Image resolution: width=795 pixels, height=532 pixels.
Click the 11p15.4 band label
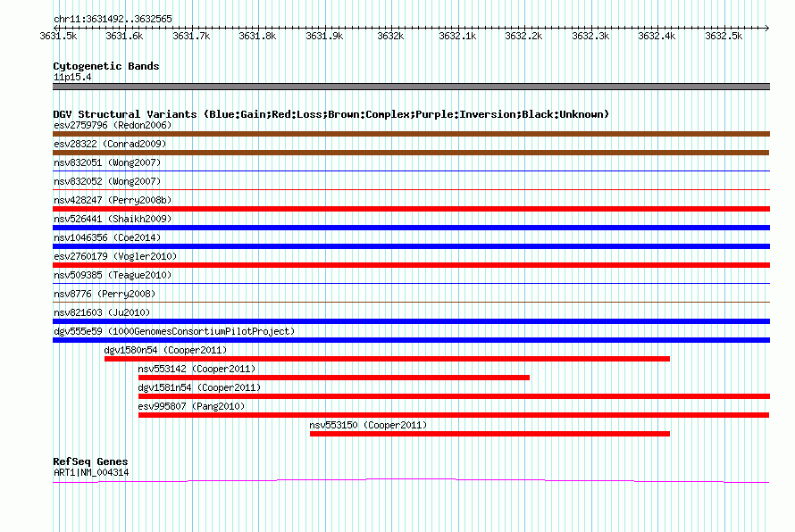[72, 77]
